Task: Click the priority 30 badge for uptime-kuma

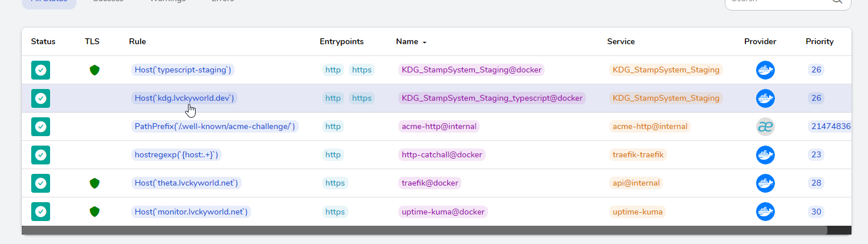Action: 816,212
